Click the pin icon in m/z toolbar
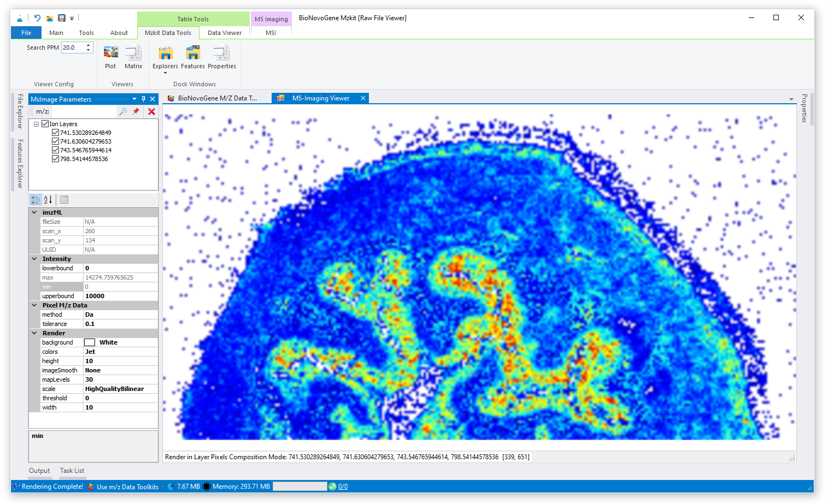Viewport: 828px width, 504px height. pyautogui.click(x=136, y=111)
